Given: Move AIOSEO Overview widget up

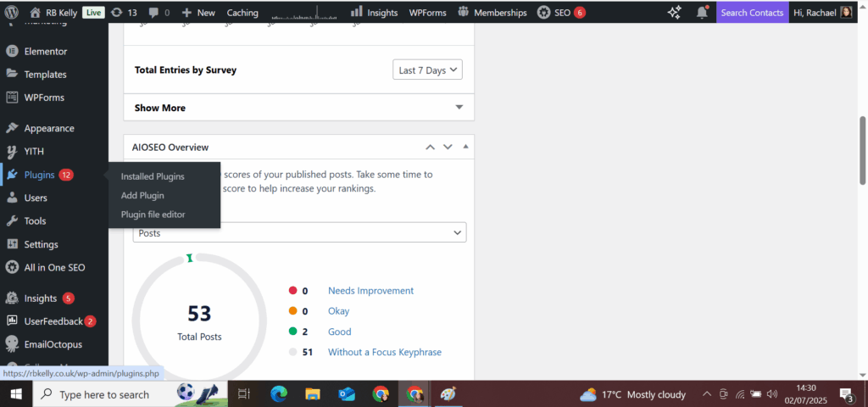Looking at the screenshot, I should [430, 147].
